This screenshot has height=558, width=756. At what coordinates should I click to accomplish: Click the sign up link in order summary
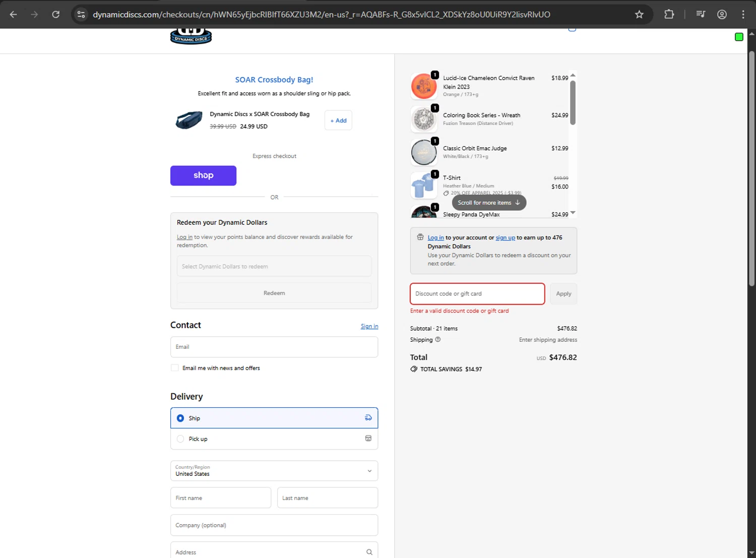tap(506, 237)
